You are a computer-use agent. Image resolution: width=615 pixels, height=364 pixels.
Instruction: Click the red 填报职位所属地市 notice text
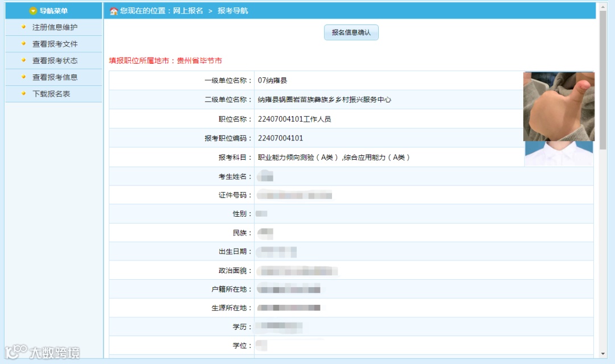165,61
